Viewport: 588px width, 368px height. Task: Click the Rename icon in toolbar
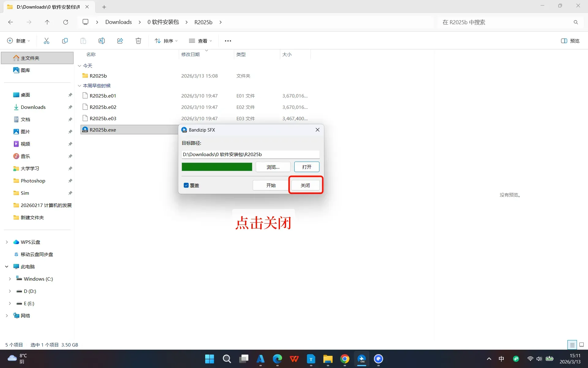(x=102, y=41)
